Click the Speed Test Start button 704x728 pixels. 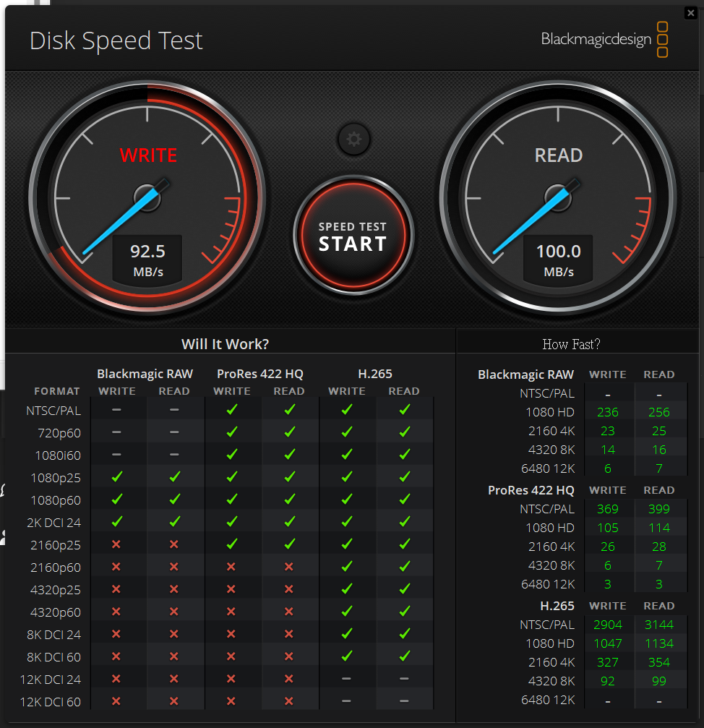353,236
